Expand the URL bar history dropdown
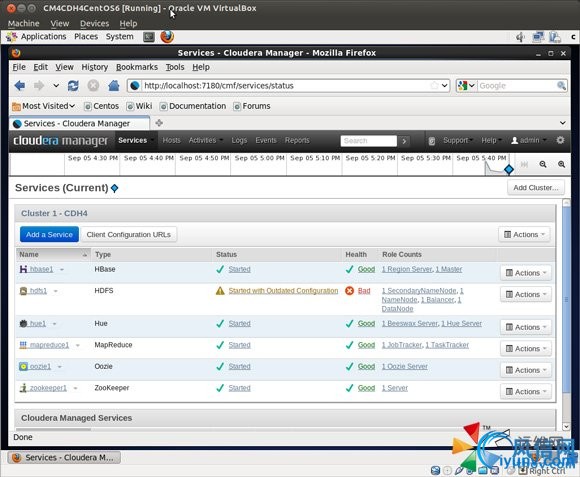 coord(445,86)
